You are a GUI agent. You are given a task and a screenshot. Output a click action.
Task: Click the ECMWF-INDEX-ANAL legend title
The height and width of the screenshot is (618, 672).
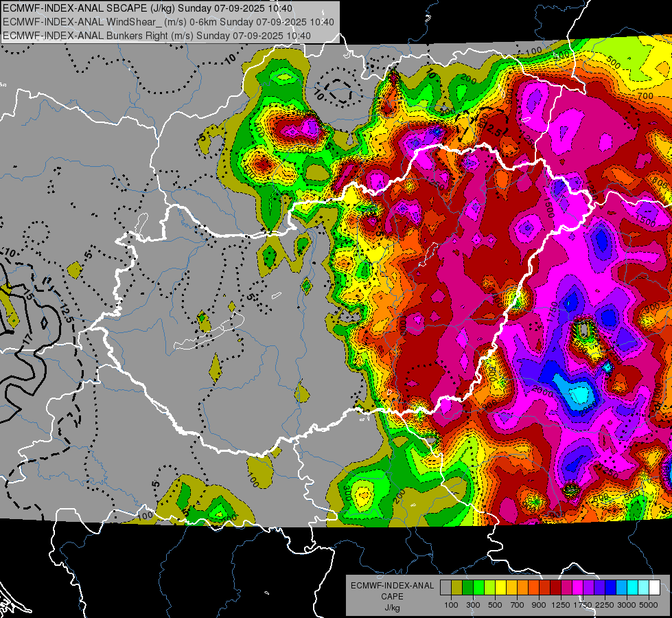pos(392,586)
